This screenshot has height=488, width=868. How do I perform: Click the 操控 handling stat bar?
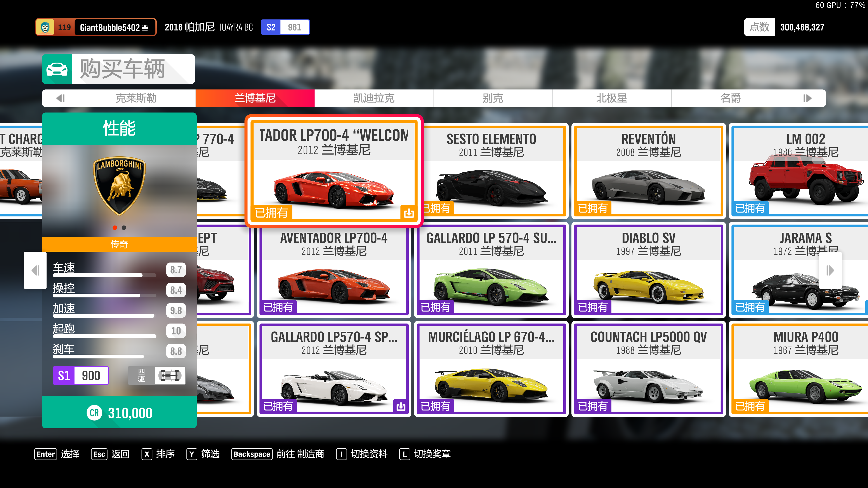(x=104, y=295)
